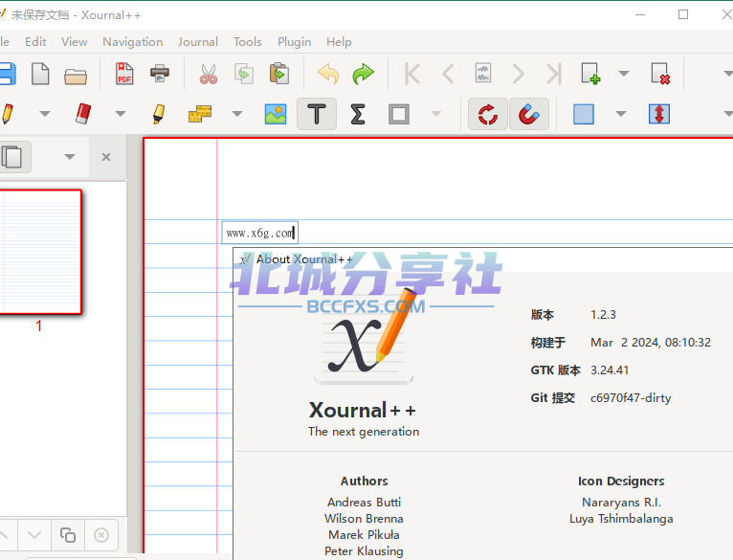Viewport: 733px width, 560px height.
Task: Open the fill color options dropdown
Action: point(621,114)
